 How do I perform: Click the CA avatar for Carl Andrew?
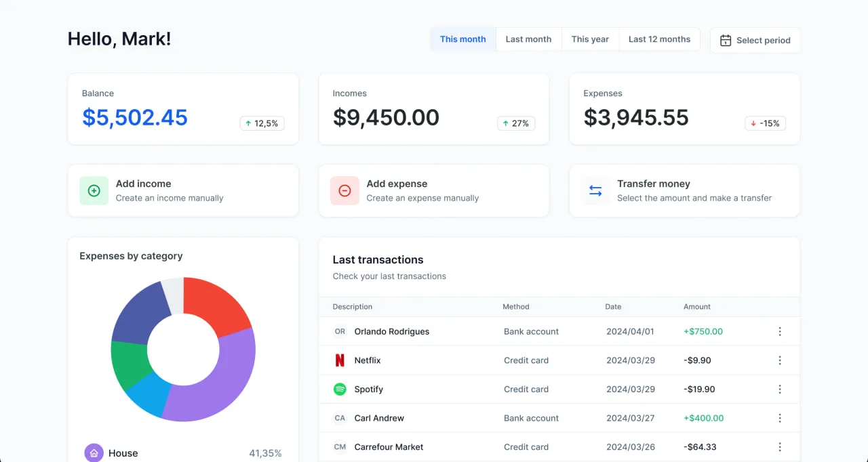(340, 419)
